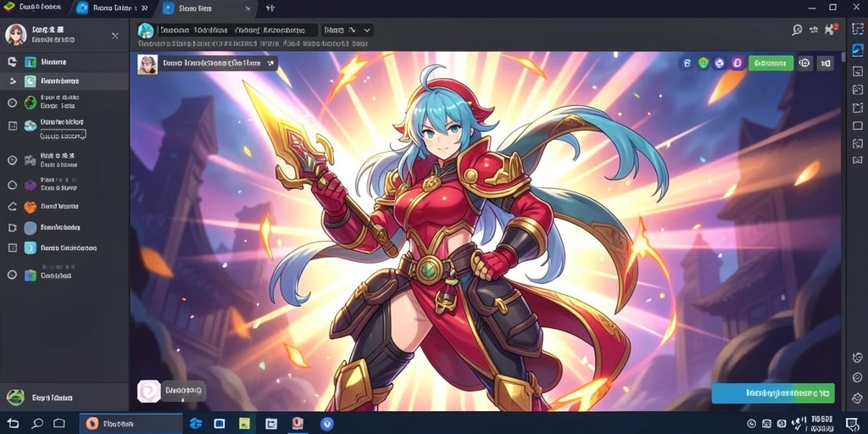
Task: Click the cloud icon beside the green button
Action: (x=805, y=63)
